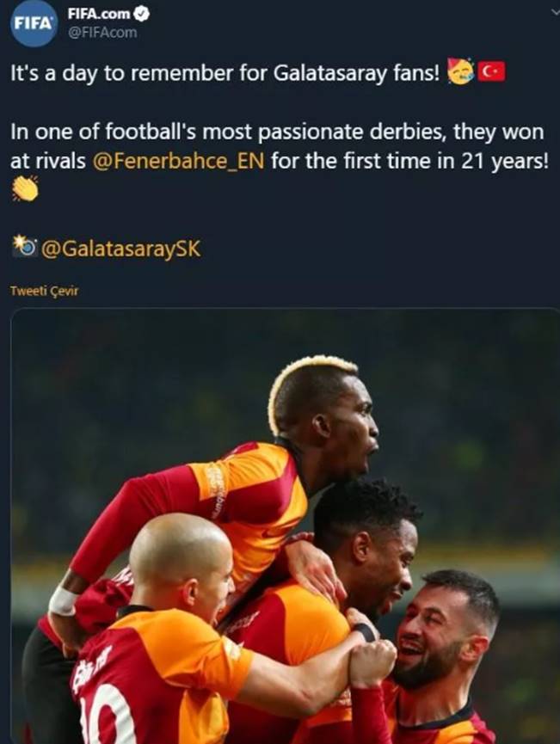
Task: Open the @Fenerbahce_EN mention
Action: pyautogui.click(x=178, y=162)
